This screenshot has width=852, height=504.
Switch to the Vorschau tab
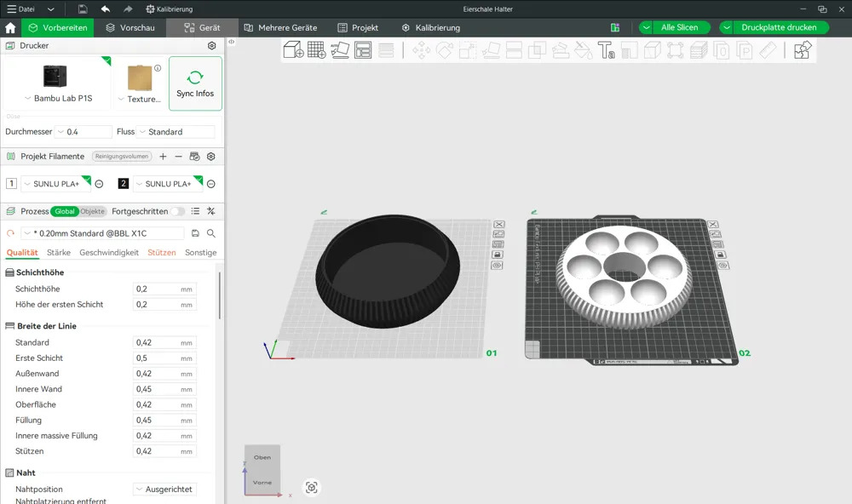point(130,28)
